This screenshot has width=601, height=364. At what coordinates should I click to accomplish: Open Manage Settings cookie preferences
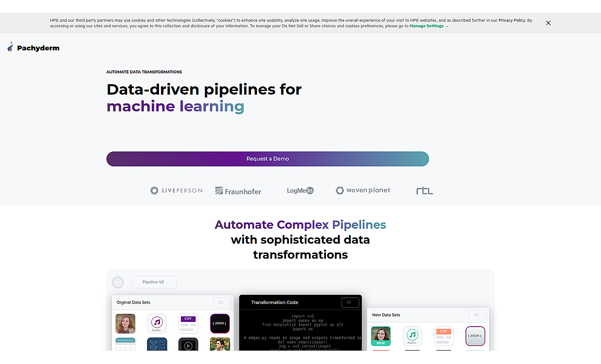point(429,26)
